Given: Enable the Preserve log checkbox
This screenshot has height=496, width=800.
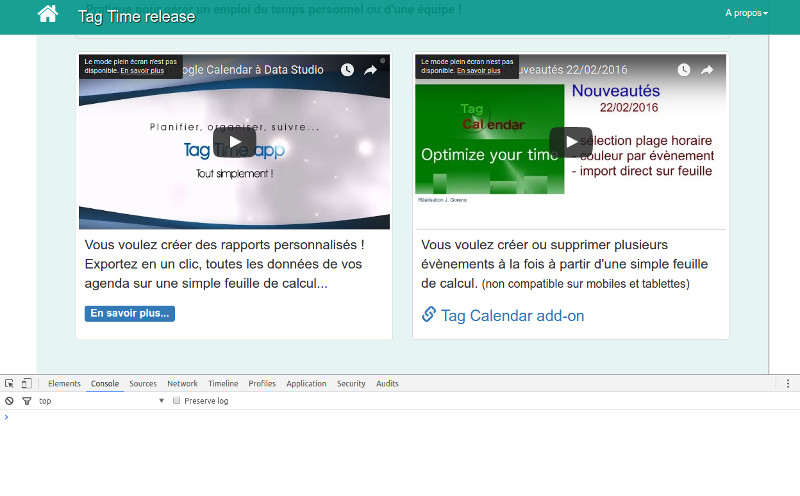Looking at the screenshot, I should click(x=177, y=401).
